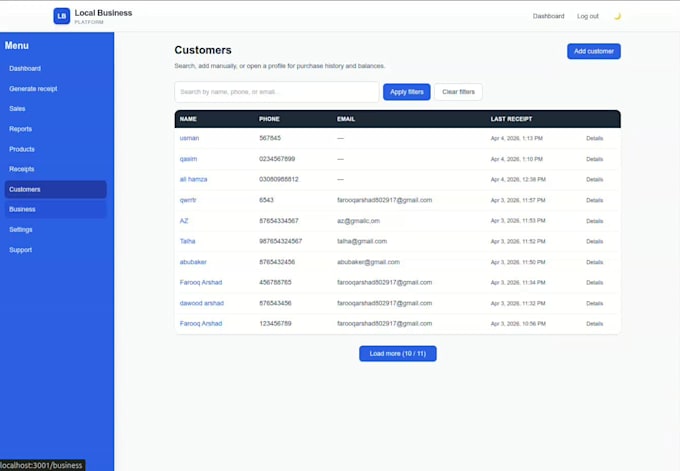
Task: Select Customers in sidebar menu
Action: coord(56,190)
